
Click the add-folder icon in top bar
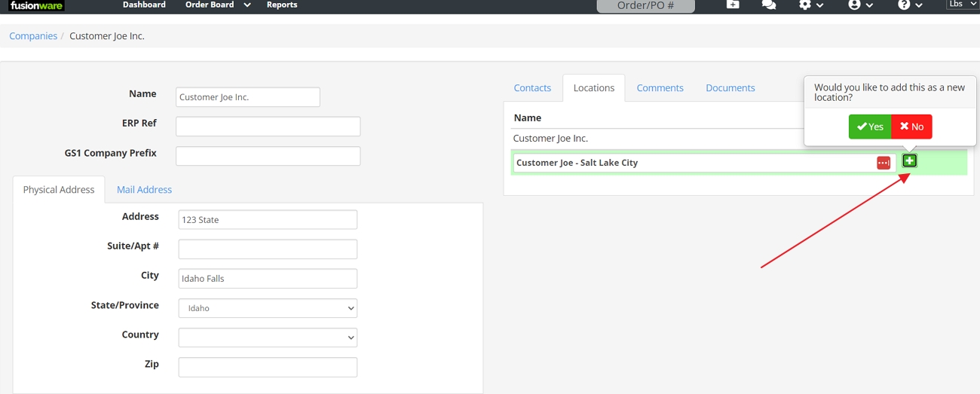coord(733,5)
